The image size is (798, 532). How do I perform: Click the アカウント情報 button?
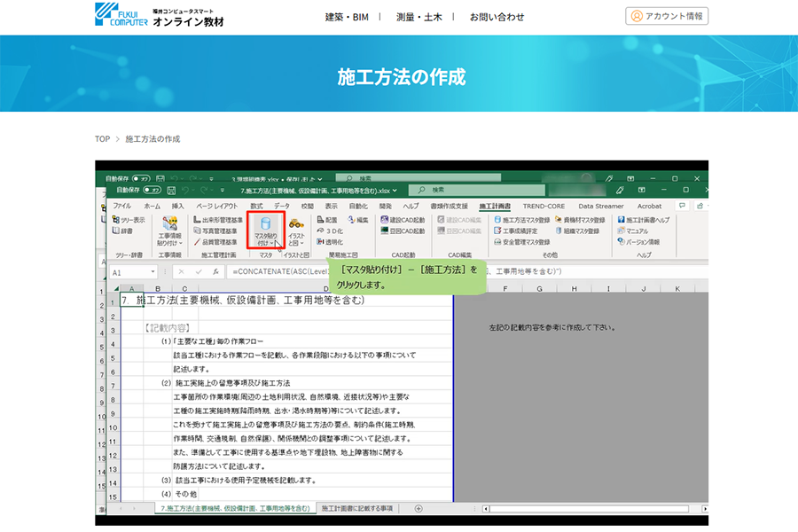pos(666,15)
